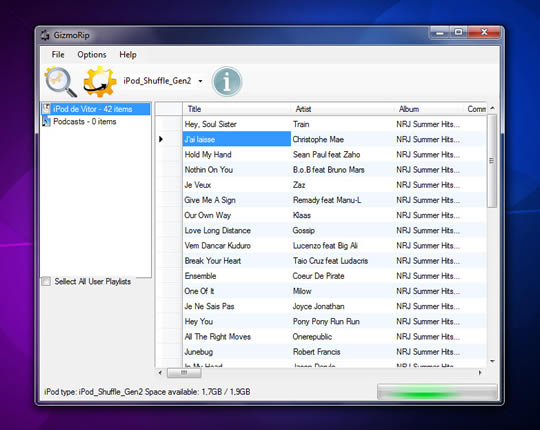Click artist cell B.o.B feat Bruno Mars
The image size is (540, 430).
coord(342,170)
